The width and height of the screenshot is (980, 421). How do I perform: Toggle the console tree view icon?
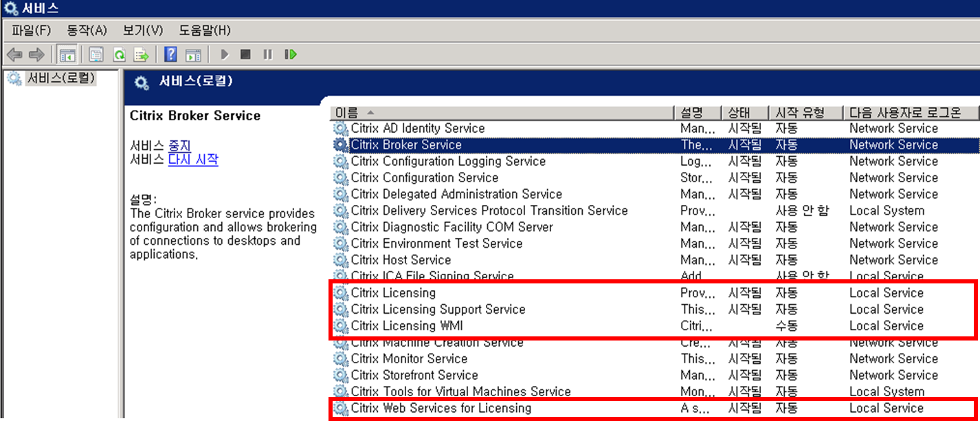click(x=67, y=54)
